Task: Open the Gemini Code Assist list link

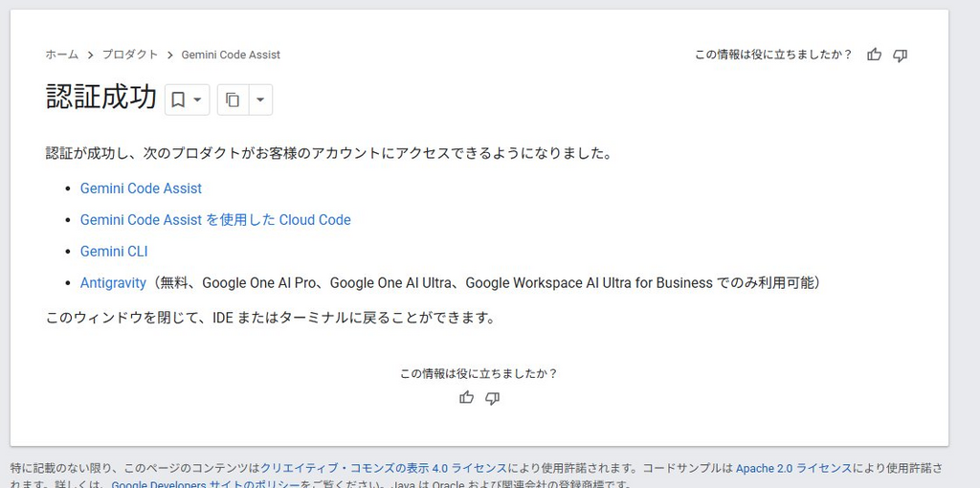Action: click(x=141, y=189)
